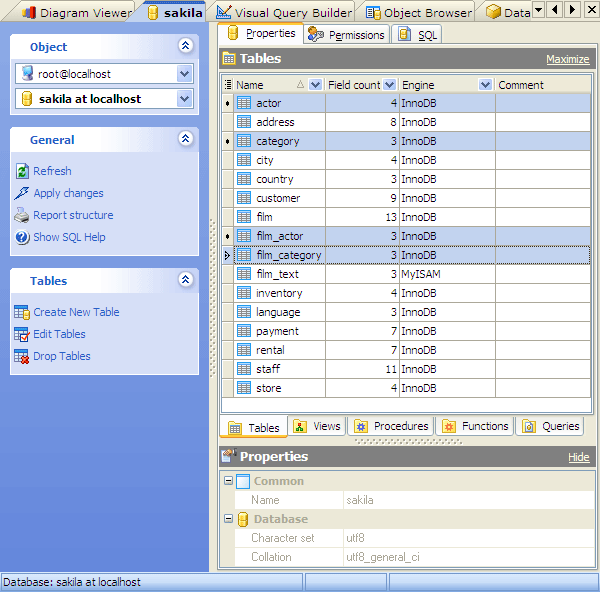Open the tab list dropdown arrow
Image resolution: width=600 pixels, height=592 pixels.
538,10
